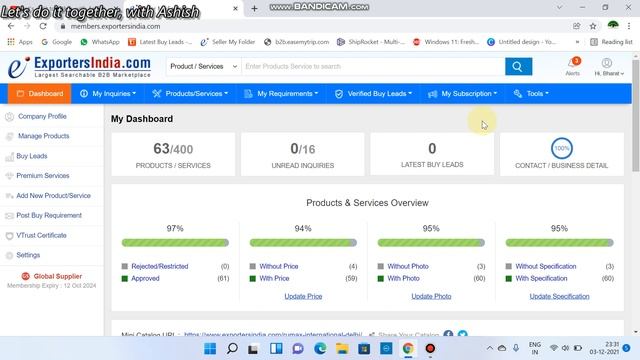Click the Update Photo link

tap(431, 296)
